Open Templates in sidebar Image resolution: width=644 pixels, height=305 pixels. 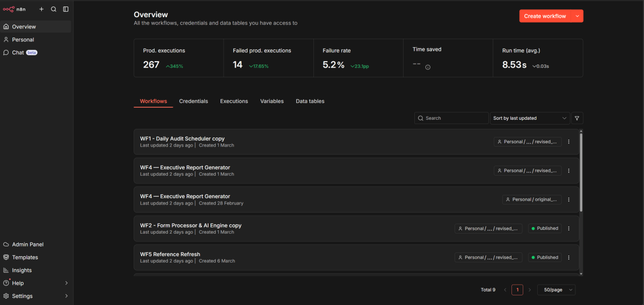pyautogui.click(x=36, y=257)
